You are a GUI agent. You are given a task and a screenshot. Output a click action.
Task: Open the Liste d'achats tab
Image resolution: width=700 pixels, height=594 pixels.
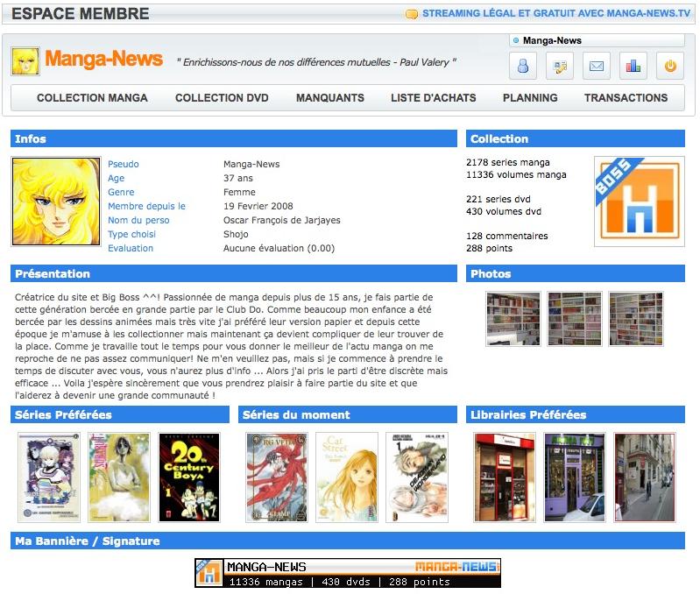coord(434,98)
